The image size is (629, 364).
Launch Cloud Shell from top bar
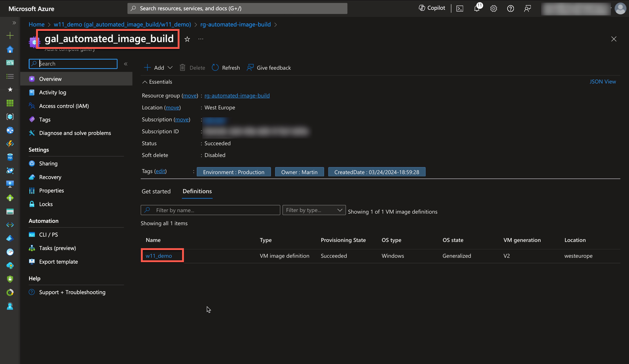click(x=460, y=8)
